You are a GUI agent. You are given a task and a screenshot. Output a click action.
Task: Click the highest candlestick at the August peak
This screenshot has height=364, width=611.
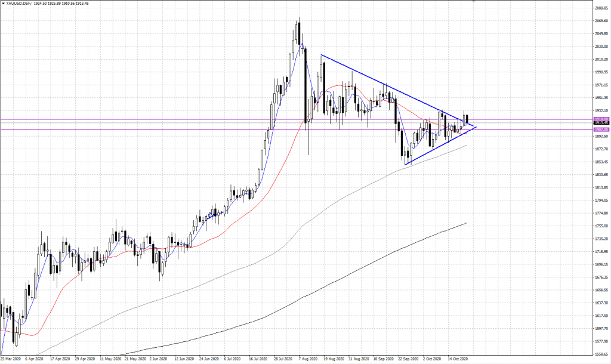[x=298, y=31]
